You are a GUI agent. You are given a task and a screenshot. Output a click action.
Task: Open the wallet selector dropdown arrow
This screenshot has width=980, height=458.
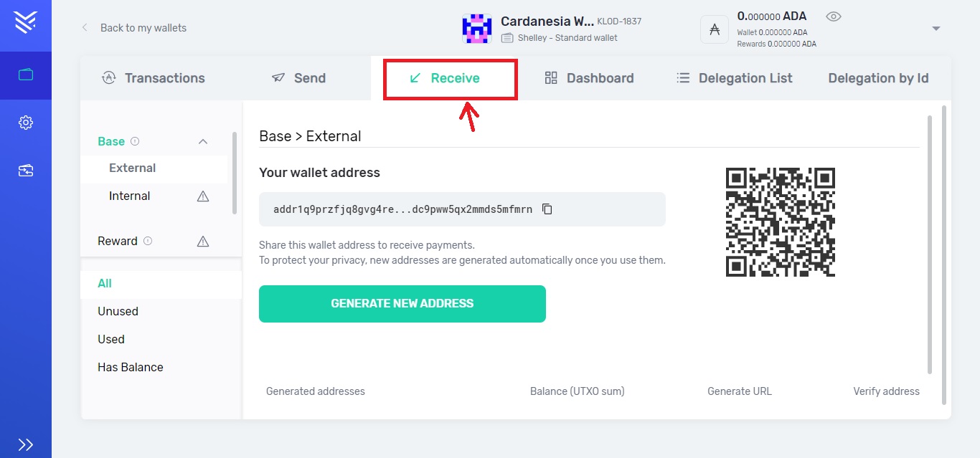[x=936, y=29]
